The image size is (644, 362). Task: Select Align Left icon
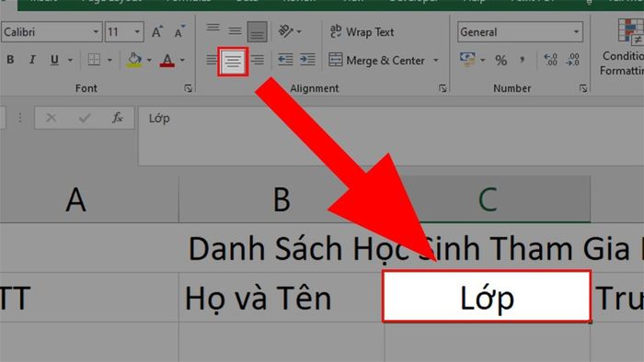point(211,61)
